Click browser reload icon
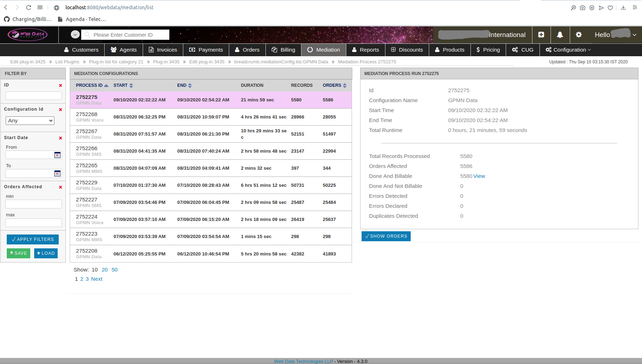 [29, 7]
